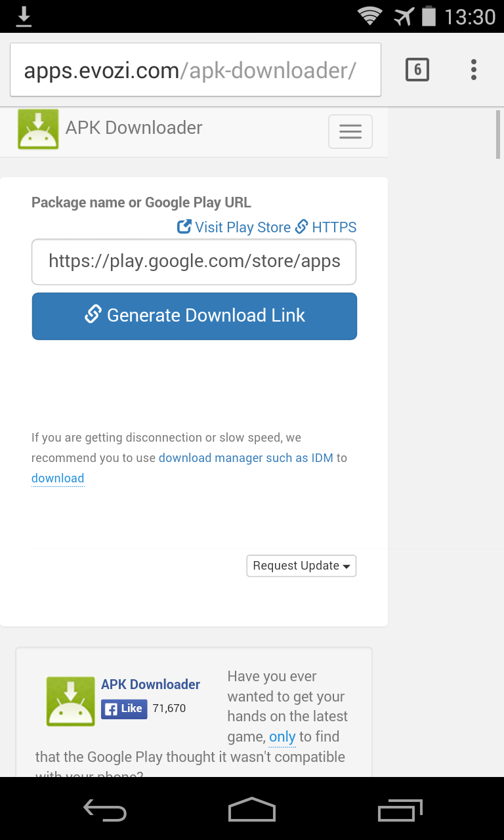This screenshot has height=840, width=504.
Task: Open Chrome three-dot overflow menu
Action: point(474,70)
